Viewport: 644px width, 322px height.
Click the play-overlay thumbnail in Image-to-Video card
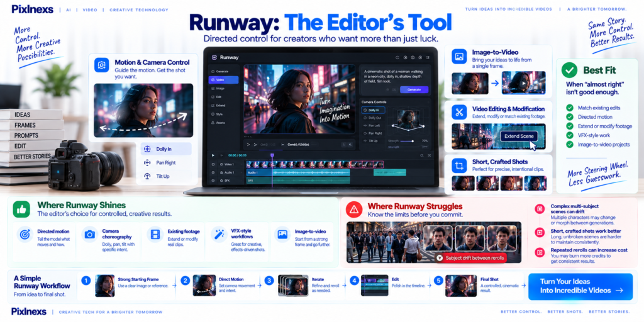point(524,83)
